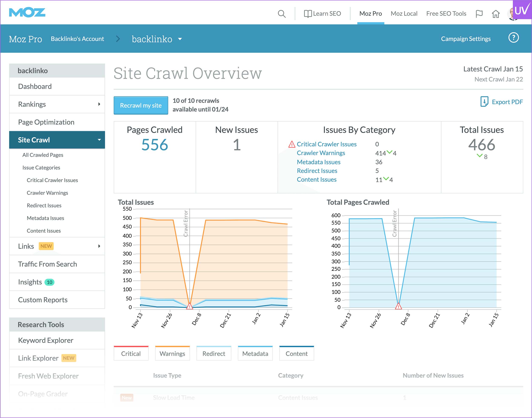The image size is (532, 418).
Task: Click the Crawler Warnings count 414
Action: 380,153
